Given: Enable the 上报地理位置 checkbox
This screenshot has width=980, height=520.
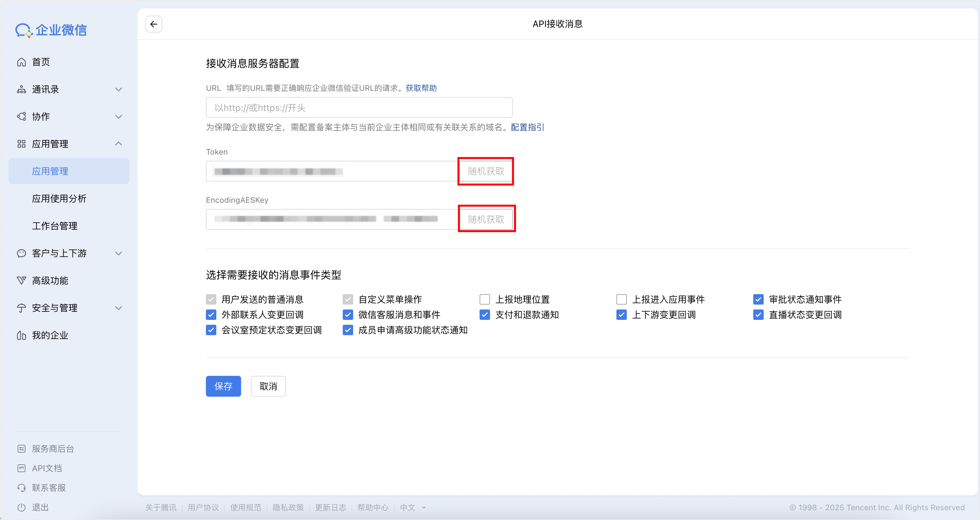Looking at the screenshot, I should pyautogui.click(x=485, y=299).
